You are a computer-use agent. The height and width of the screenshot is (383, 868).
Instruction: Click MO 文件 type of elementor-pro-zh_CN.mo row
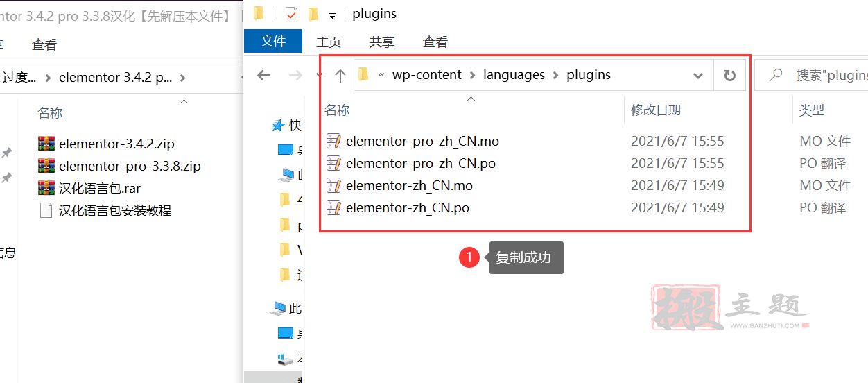[825, 141]
